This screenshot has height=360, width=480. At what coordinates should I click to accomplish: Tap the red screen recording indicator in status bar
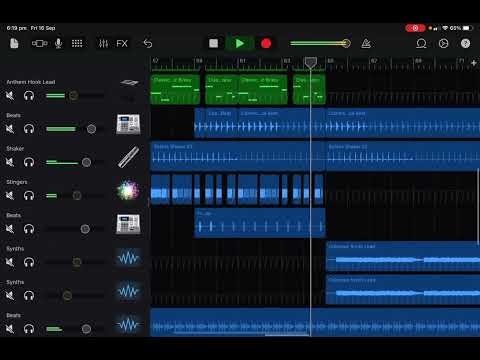(x=415, y=28)
